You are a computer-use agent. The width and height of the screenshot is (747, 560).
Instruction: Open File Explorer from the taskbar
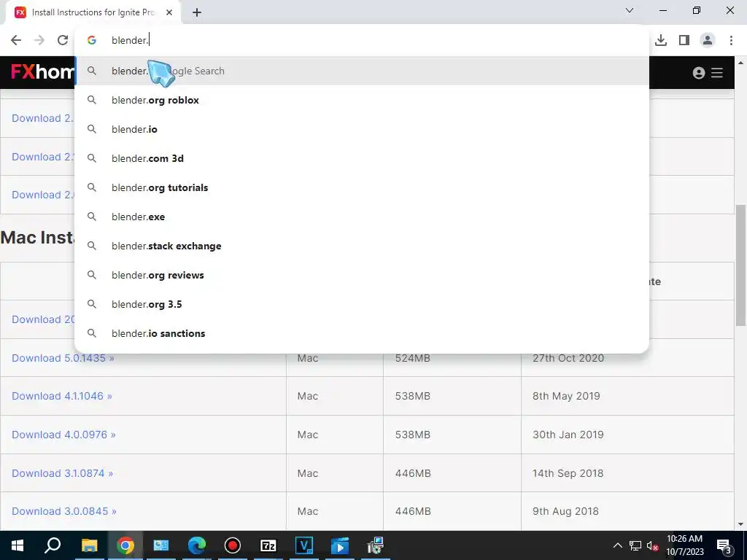pos(89,545)
